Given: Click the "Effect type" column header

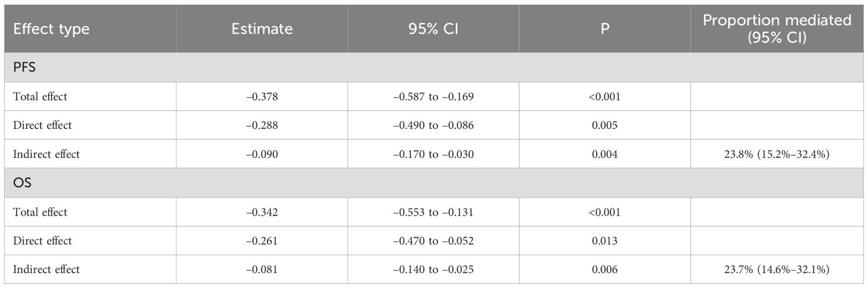Looking at the screenshot, I should click(x=51, y=29).
